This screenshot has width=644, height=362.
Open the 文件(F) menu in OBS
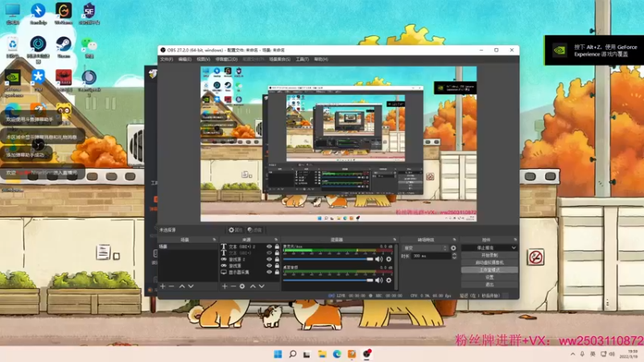(167, 60)
